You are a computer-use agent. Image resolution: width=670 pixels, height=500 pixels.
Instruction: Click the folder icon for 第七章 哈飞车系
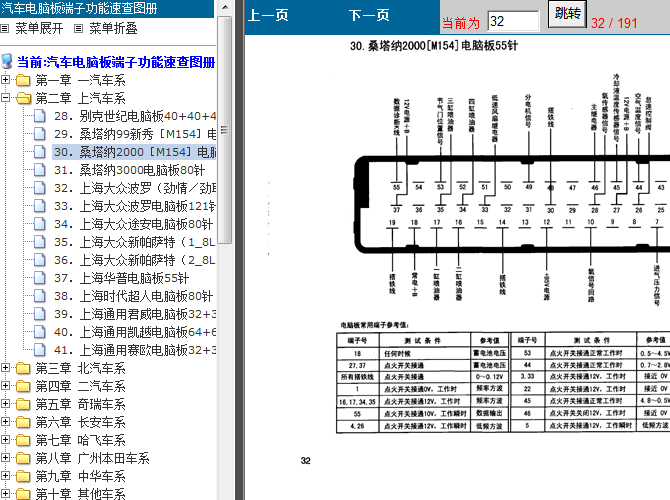click(23, 440)
